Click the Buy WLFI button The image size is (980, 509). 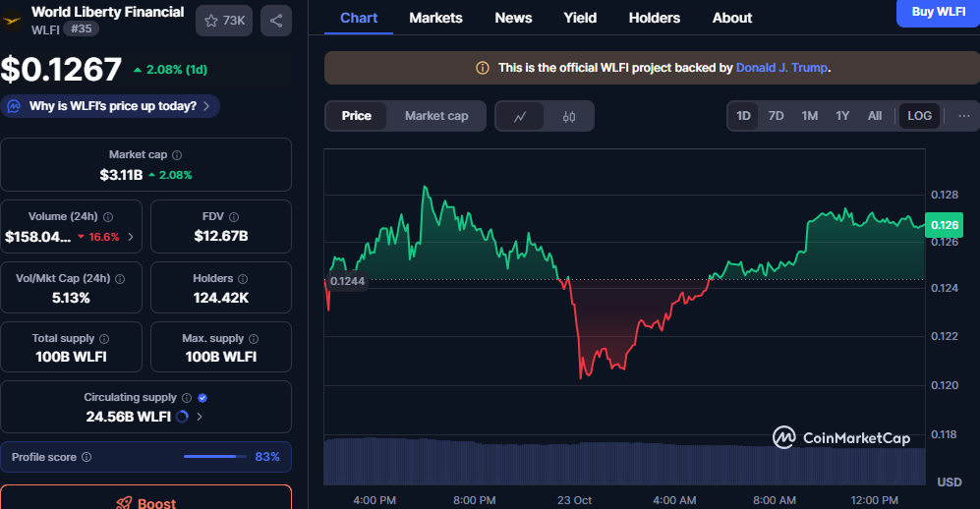937,11
